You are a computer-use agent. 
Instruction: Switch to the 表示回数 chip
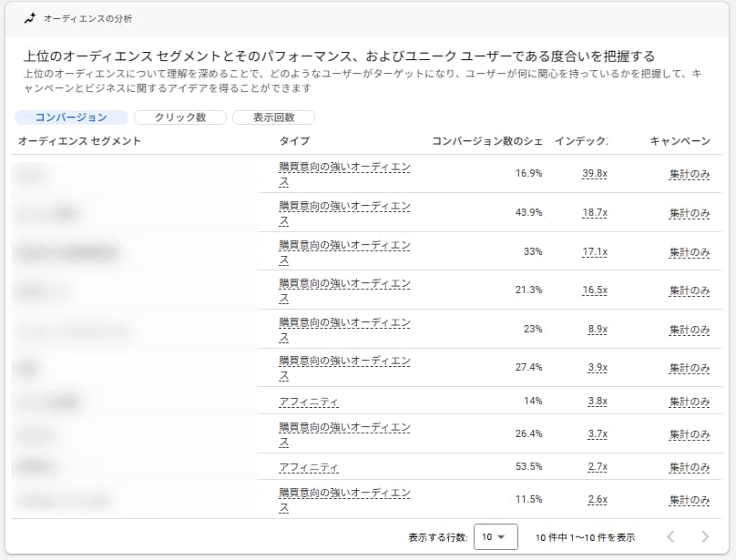pos(273,117)
